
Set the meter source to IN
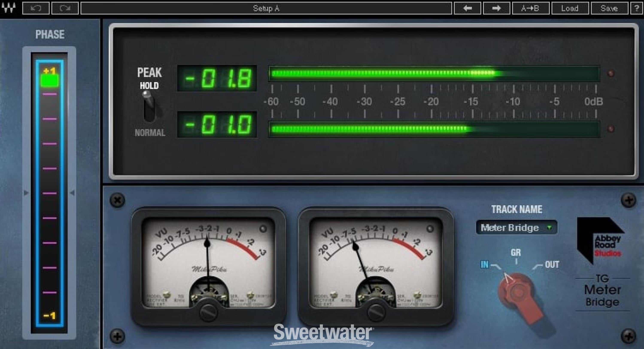[485, 264]
